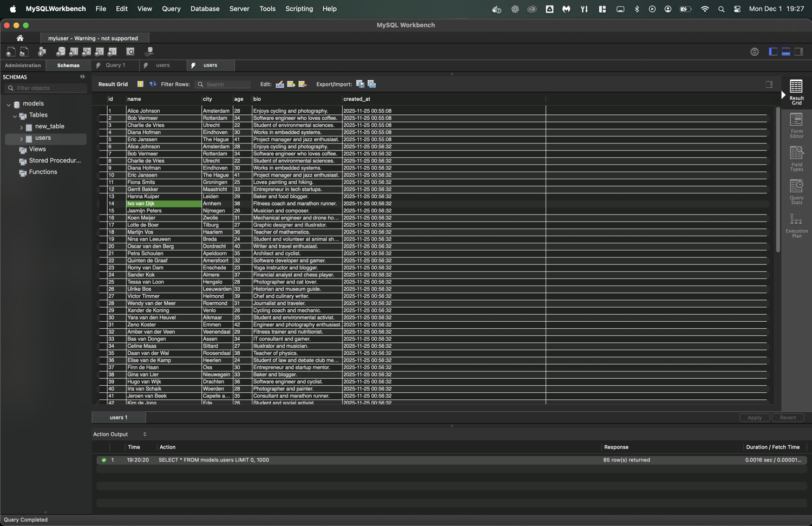Image resolution: width=812 pixels, height=526 pixels.
Task: Expand the users table node
Action: tap(21, 139)
